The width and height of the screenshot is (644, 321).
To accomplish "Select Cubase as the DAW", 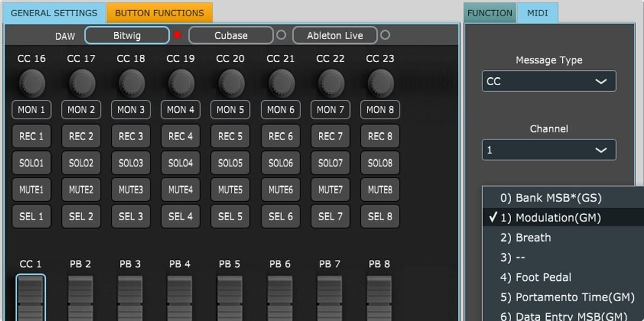I will pyautogui.click(x=231, y=35).
